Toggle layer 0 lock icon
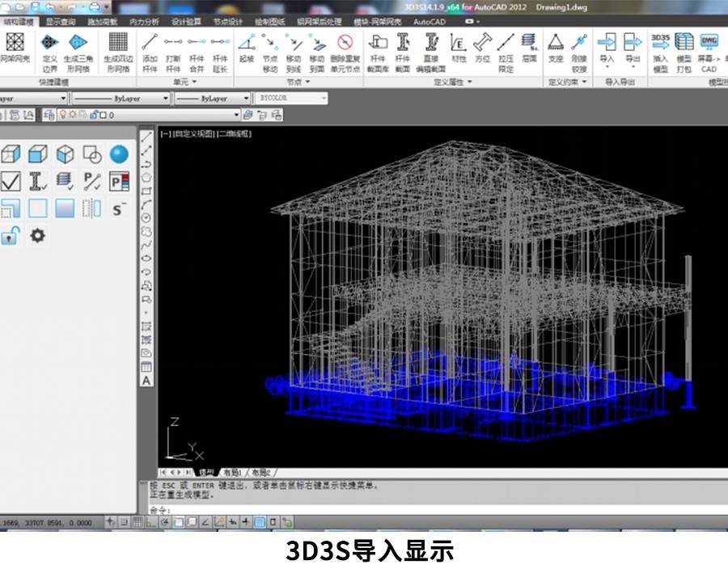The width and height of the screenshot is (728, 569). [94, 115]
